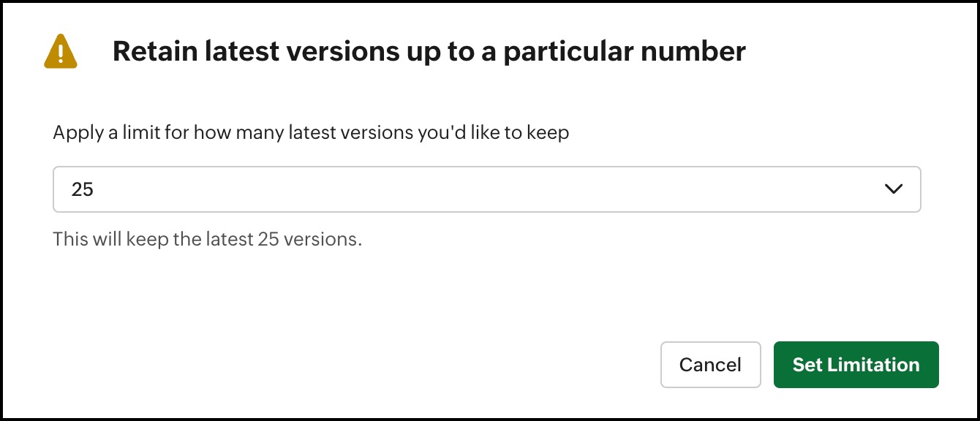980x421 pixels.
Task: Select the chevron in the versions combo box
Action: (x=893, y=189)
